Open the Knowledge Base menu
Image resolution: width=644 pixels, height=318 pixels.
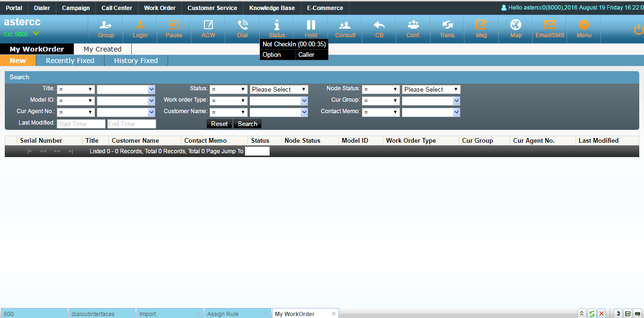point(272,8)
